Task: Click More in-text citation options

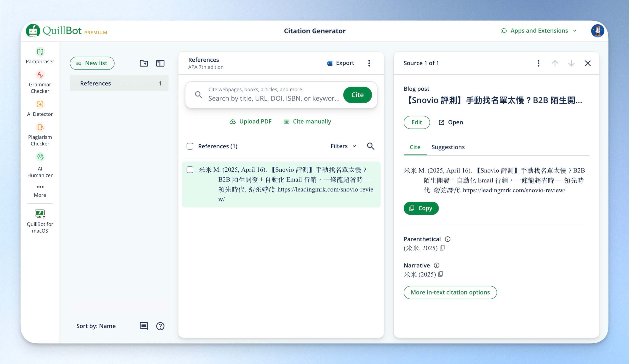Action: coord(450,292)
